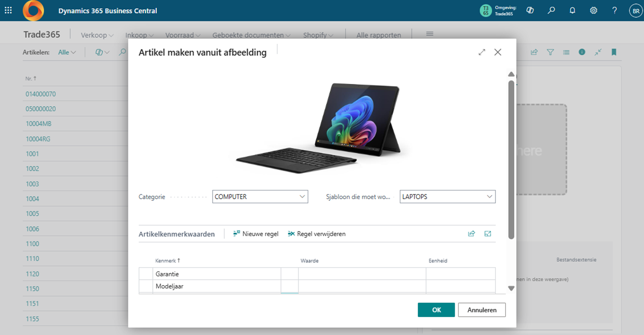Confirm with the OK button
644x335 pixels.
point(436,310)
